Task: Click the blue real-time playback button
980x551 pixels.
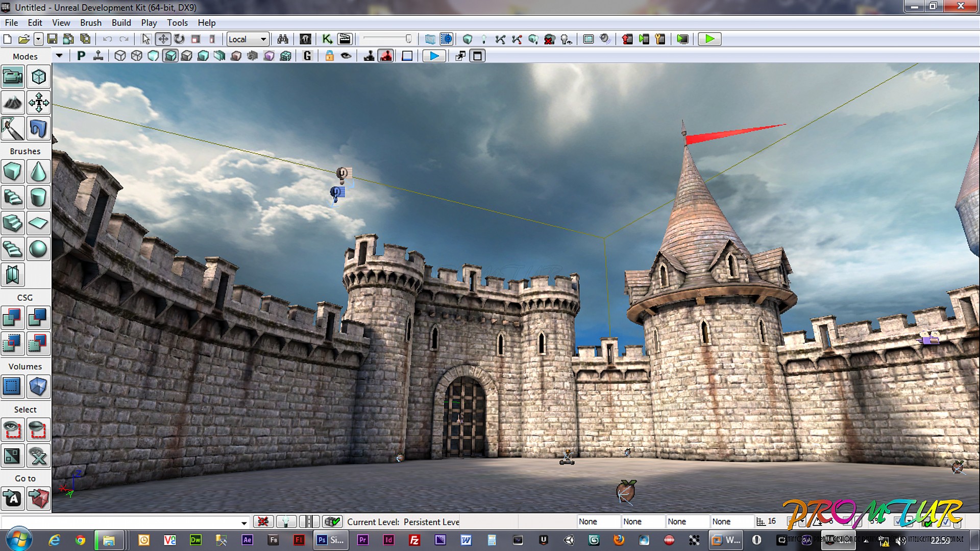Action: pyautogui.click(x=434, y=56)
